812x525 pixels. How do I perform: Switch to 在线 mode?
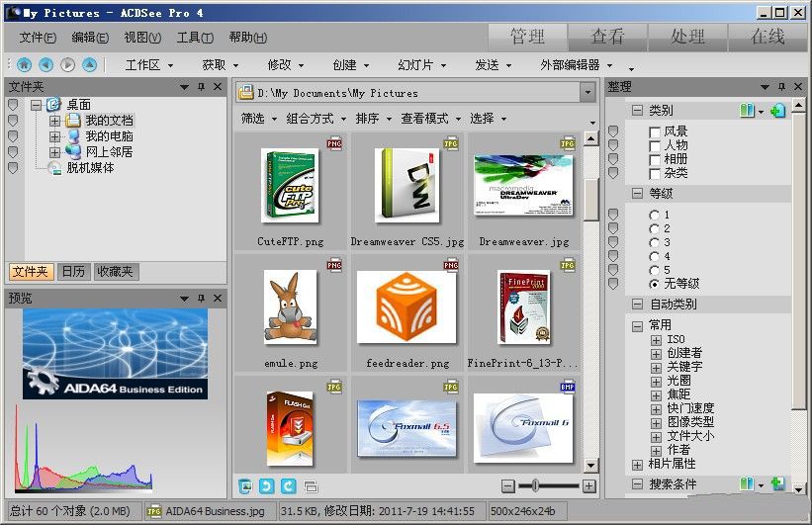[x=767, y=37]
